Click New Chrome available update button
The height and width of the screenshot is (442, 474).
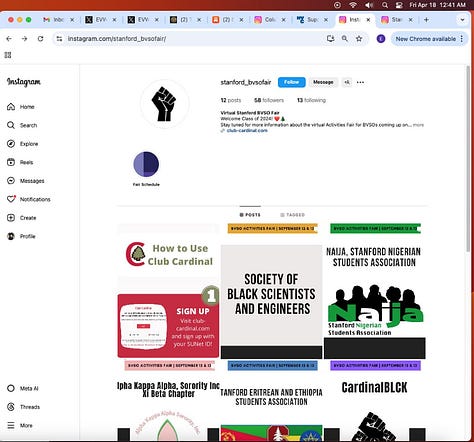pyautogui.click(x=425, y=39)
